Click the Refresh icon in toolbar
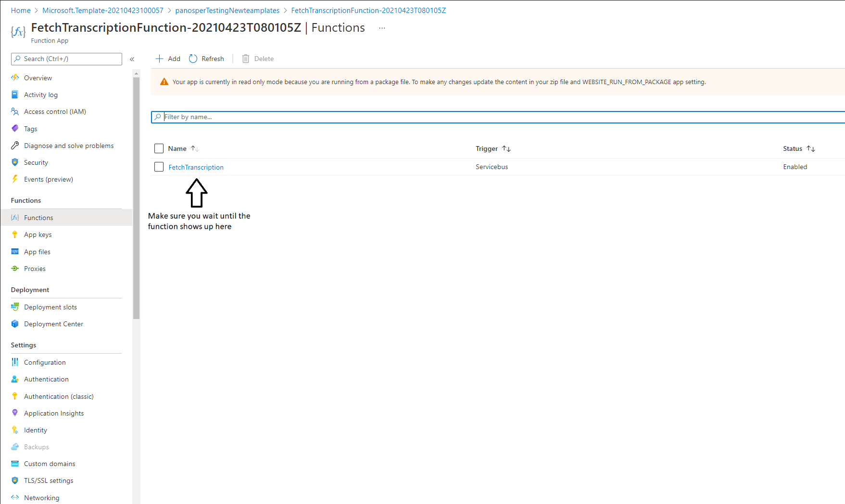The width and height of the screenshot is (845, 504). (193, 59)
